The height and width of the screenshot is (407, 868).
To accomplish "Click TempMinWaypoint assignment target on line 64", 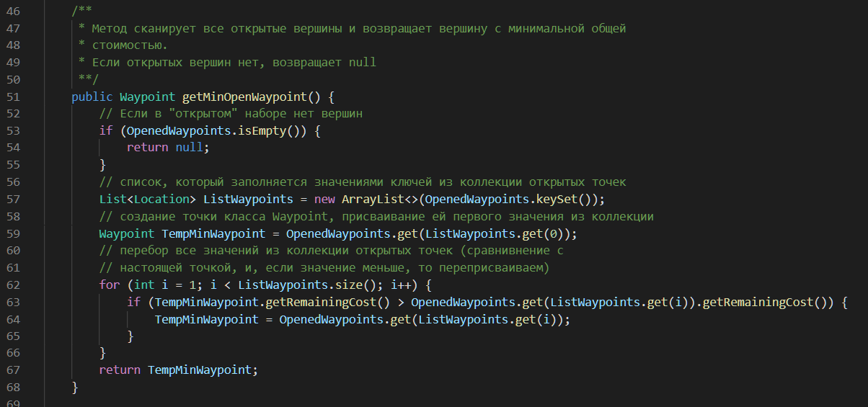I will 207,318.
